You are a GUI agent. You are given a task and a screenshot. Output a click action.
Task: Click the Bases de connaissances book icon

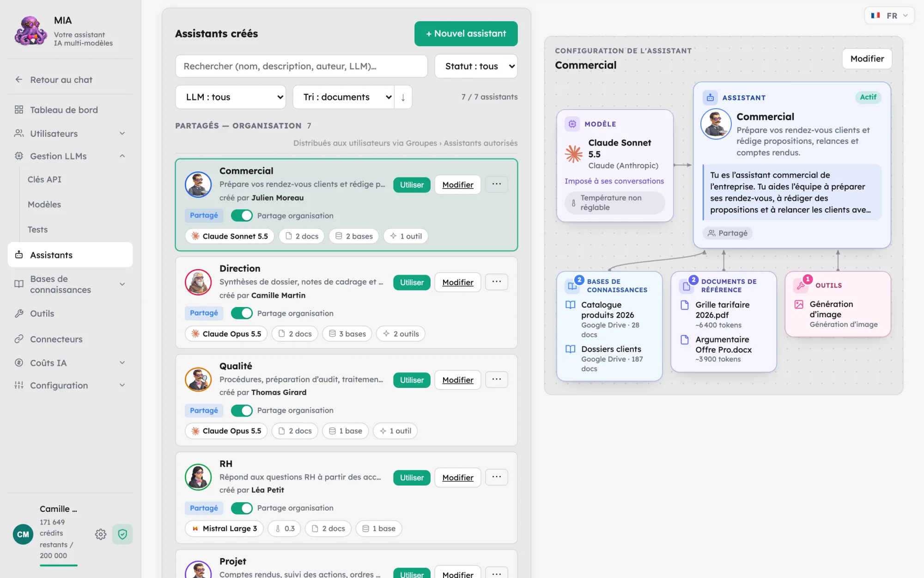[19, 284]
